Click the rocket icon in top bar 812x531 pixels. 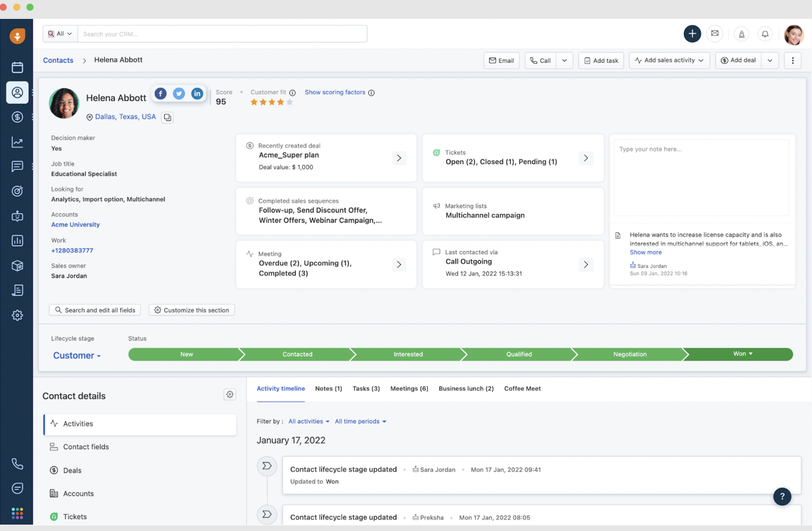pyautogui.click(x=741, y=34)
